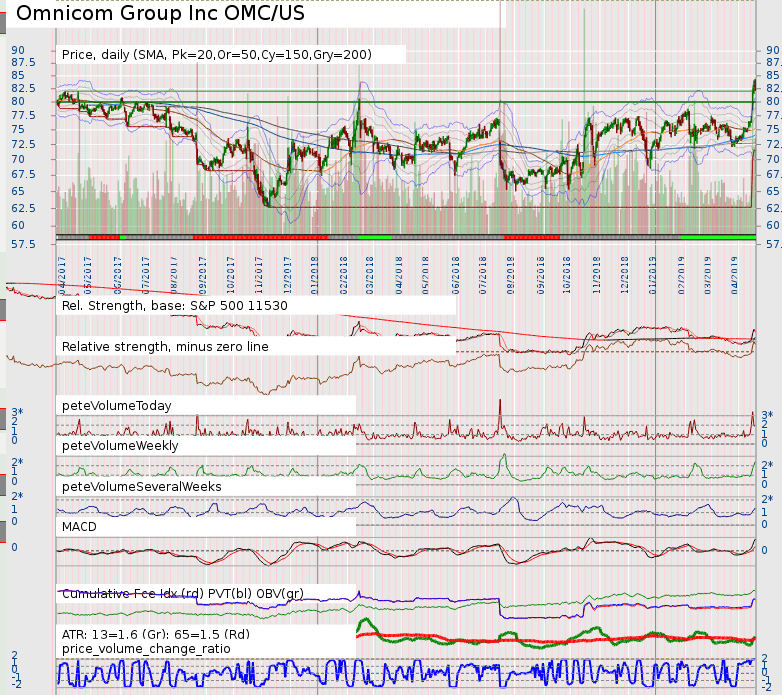This screenshot has height=695, width=782.
Task: Click the 'peteVolumeToday' indicator label
Action: click(x=117, y=406)
